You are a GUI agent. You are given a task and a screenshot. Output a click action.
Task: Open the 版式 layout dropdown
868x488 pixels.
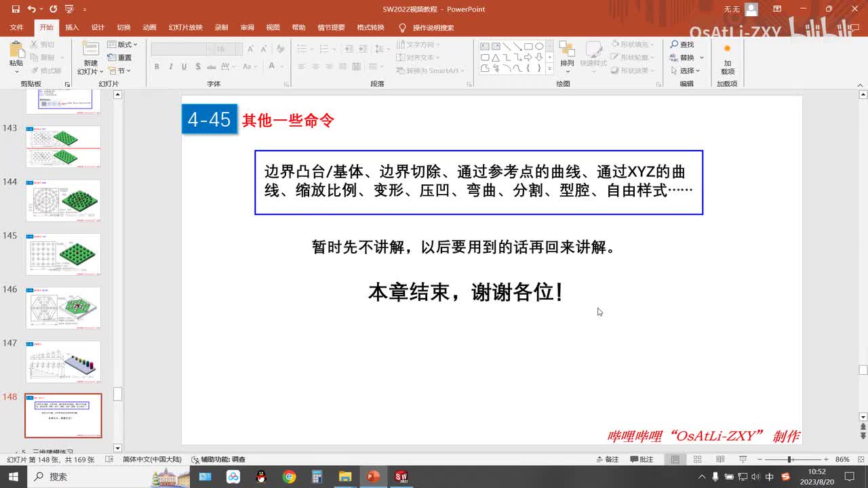(122, 45)
